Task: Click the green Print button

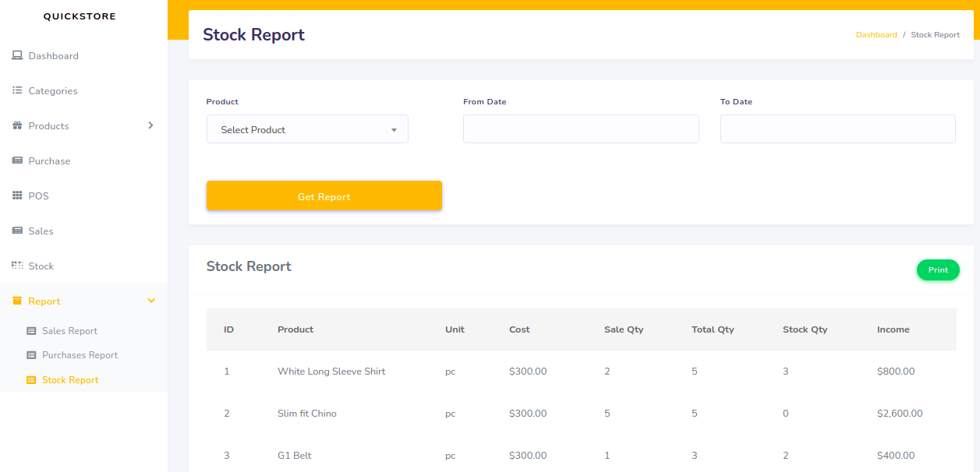Action: tap(938, 270)
